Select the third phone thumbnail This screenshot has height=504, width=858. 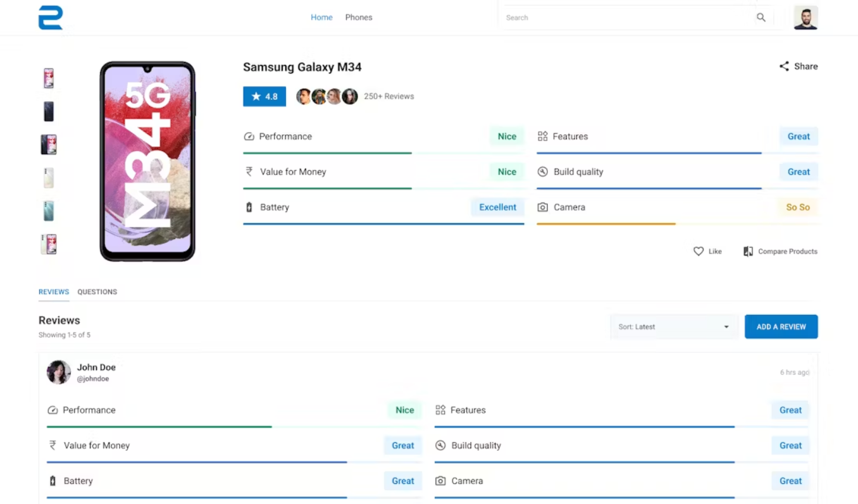[49, 144]
